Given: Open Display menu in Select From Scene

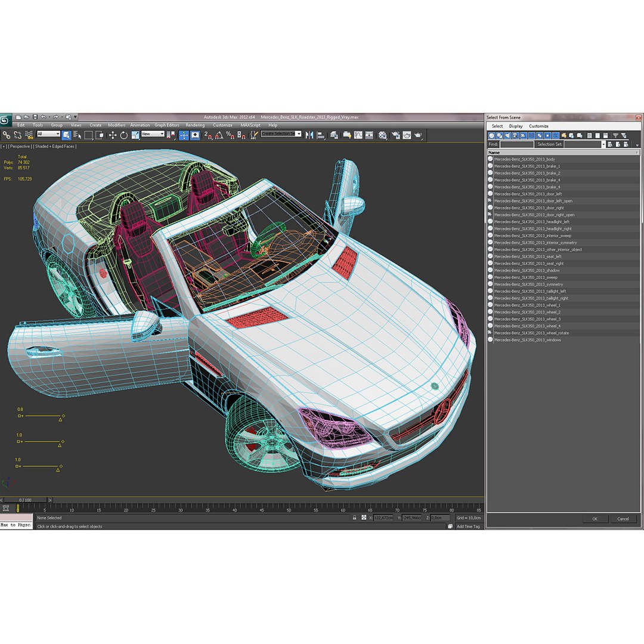Looking at the screenshot, I should pyautogui.click(x=516, y=126).
